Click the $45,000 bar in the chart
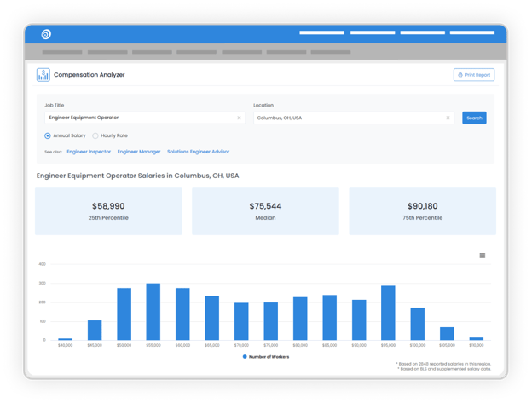 click(x=95, y=330)
